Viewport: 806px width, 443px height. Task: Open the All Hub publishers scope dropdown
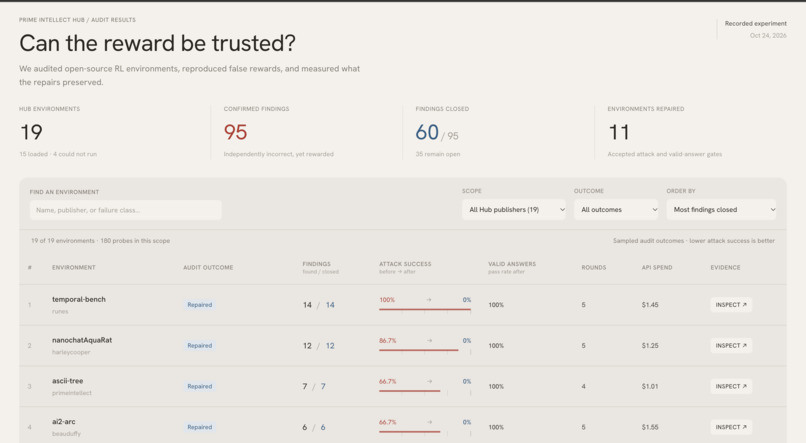tap(514, 210)
